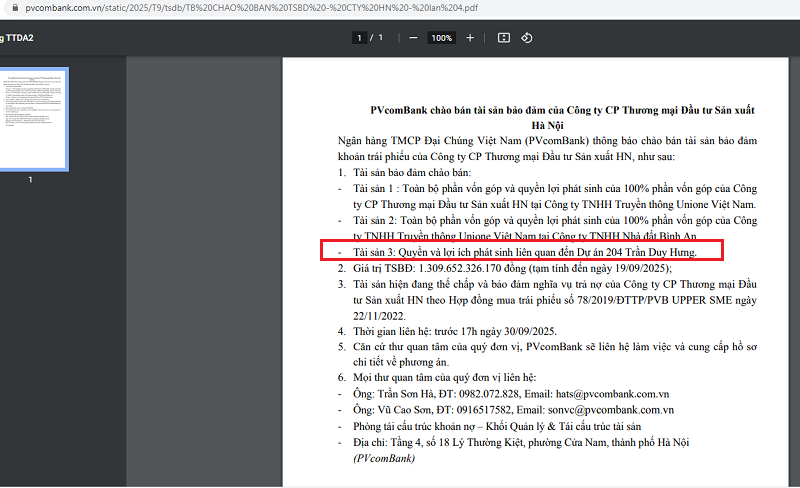Click the 30/09/2025 contact deadline line
800x488 pixels.
455,331
